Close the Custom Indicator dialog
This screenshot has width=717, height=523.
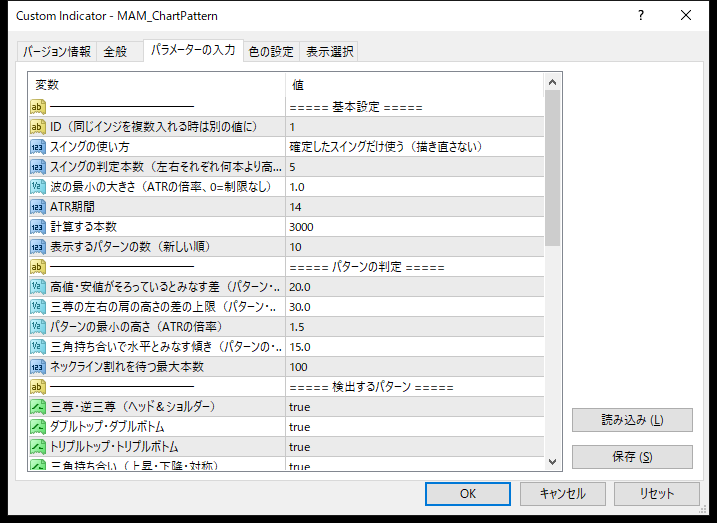click(x=686, y=16)
